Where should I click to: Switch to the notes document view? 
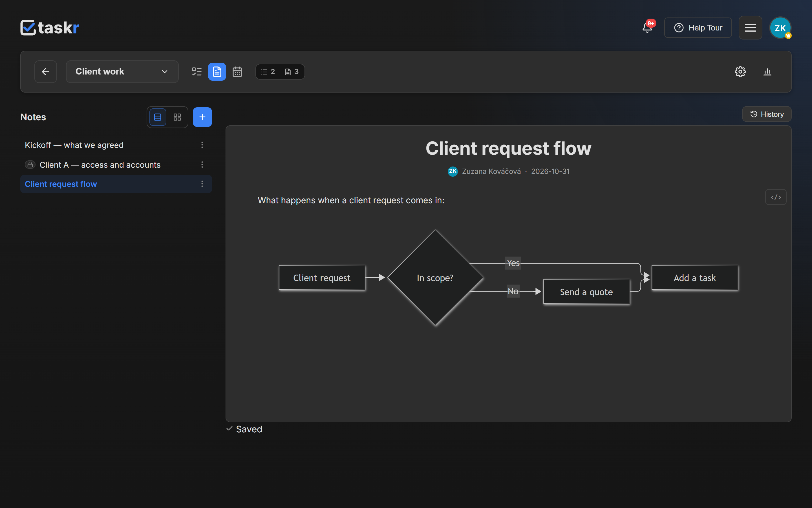click(217, 72)
